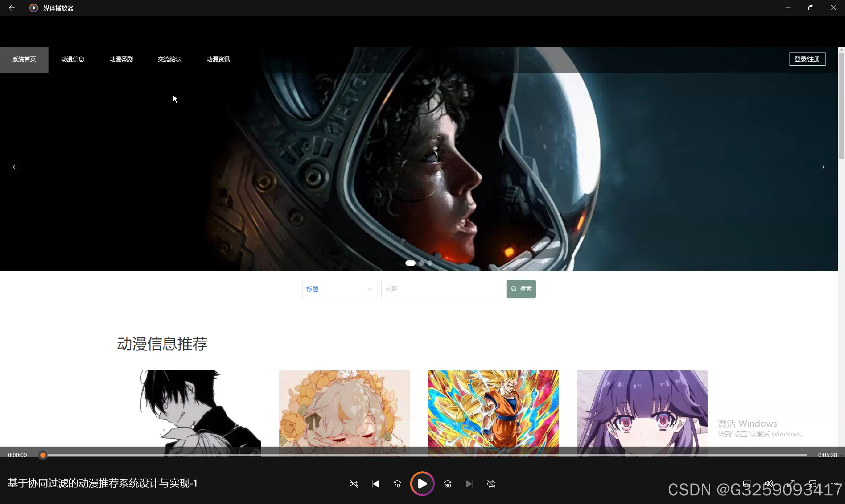The height and width of the screenshot is (504, 845).
Task: Click the 0:00:00 elapsed time
Action: tap(17, 455)
